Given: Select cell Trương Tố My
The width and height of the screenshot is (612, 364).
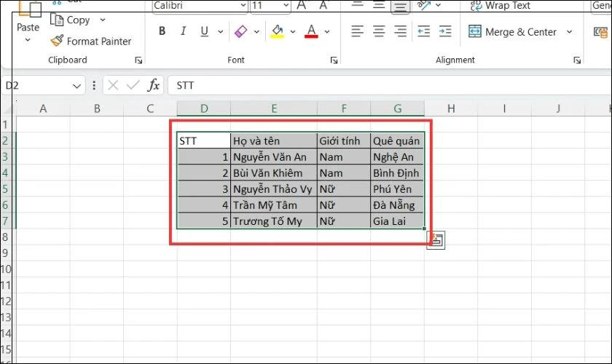Looking at the screenshot, I should coord(274,221).
